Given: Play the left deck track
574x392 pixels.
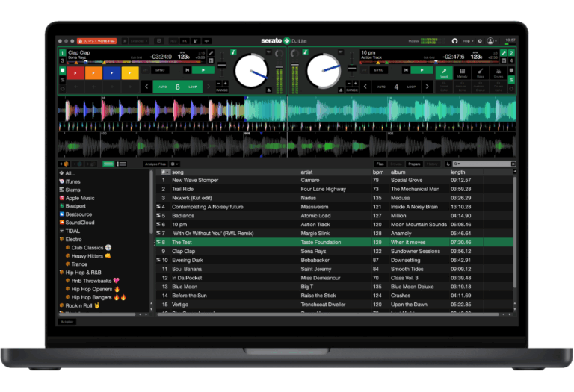Looking at the screenshot, I should click(203, 70).
